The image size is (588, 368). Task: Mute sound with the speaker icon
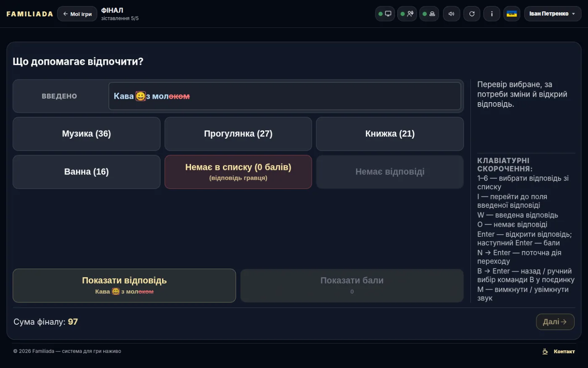point(451,14)
